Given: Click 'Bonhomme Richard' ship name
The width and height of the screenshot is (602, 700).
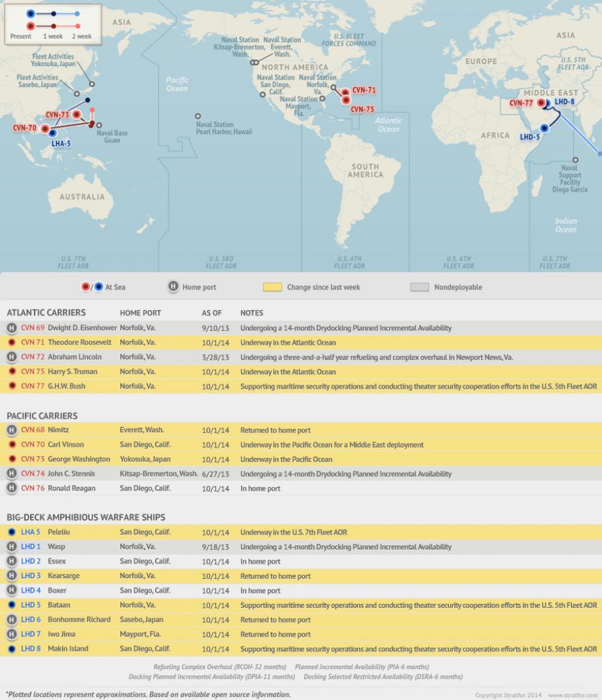Looking at the screenshot, I should point(79,620).
